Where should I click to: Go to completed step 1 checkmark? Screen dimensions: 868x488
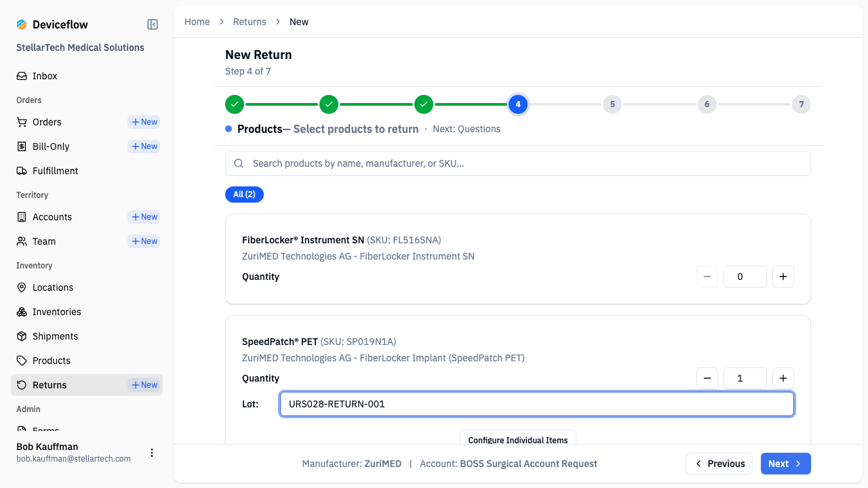point(235,104)
